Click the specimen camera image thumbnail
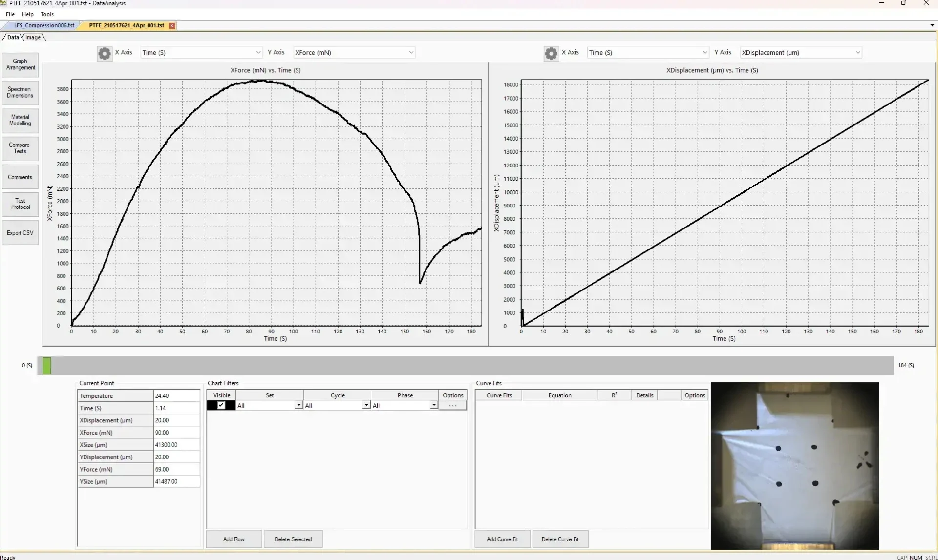The image size is (938, 560). click(794, 466)
